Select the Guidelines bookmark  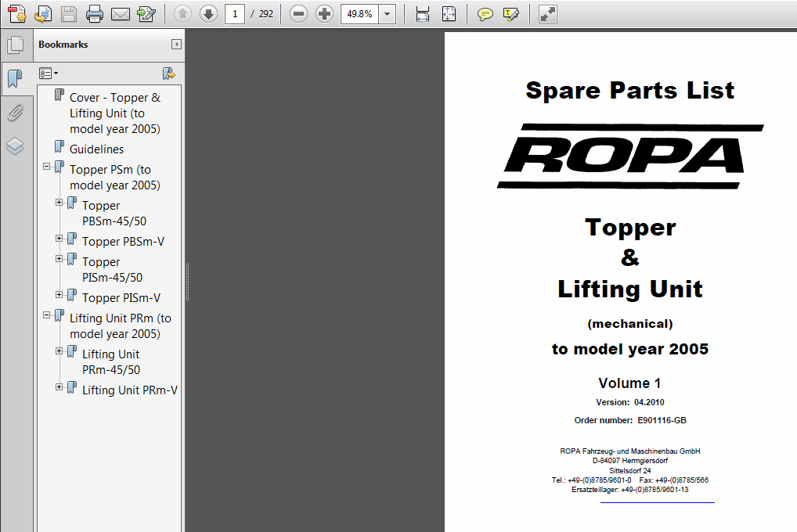click(x=96, y=149)
